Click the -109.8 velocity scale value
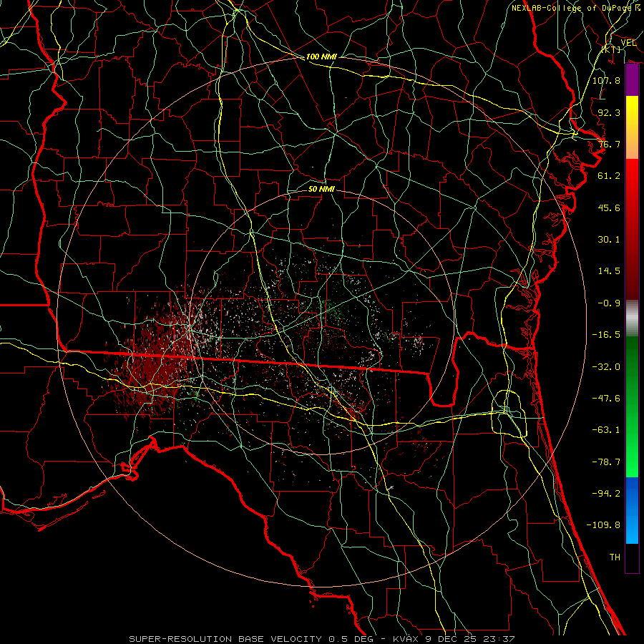Screen dimensions: 644x644 603,525
